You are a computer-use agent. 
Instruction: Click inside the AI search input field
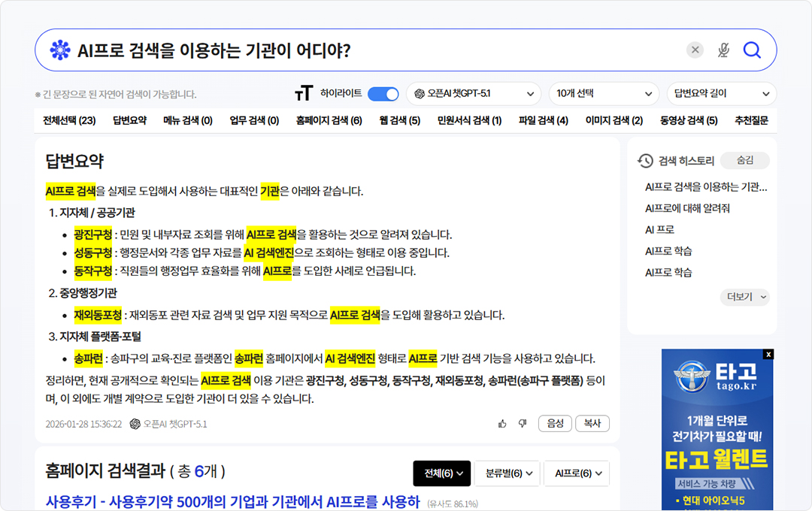coord(376,50)
